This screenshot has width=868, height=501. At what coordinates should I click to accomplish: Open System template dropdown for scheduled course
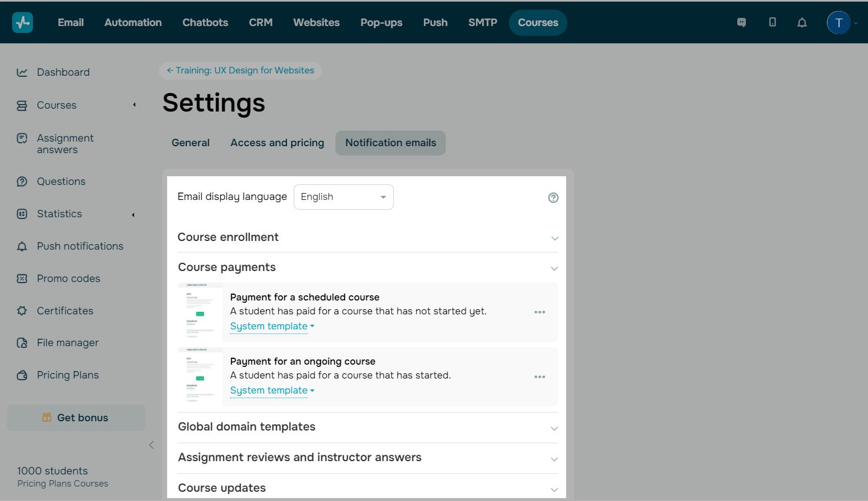(x=272, y=326)
